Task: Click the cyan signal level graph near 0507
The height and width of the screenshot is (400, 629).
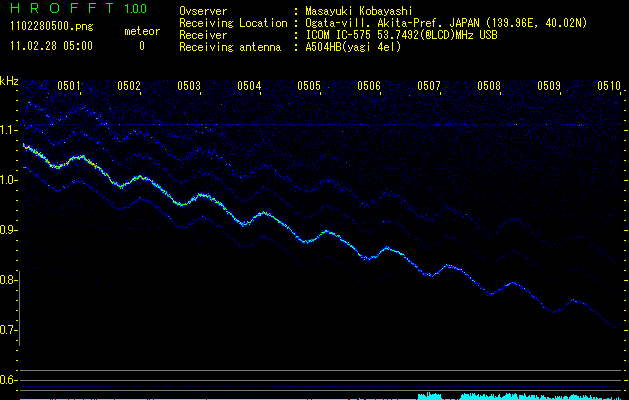Action: coord(429,396)
